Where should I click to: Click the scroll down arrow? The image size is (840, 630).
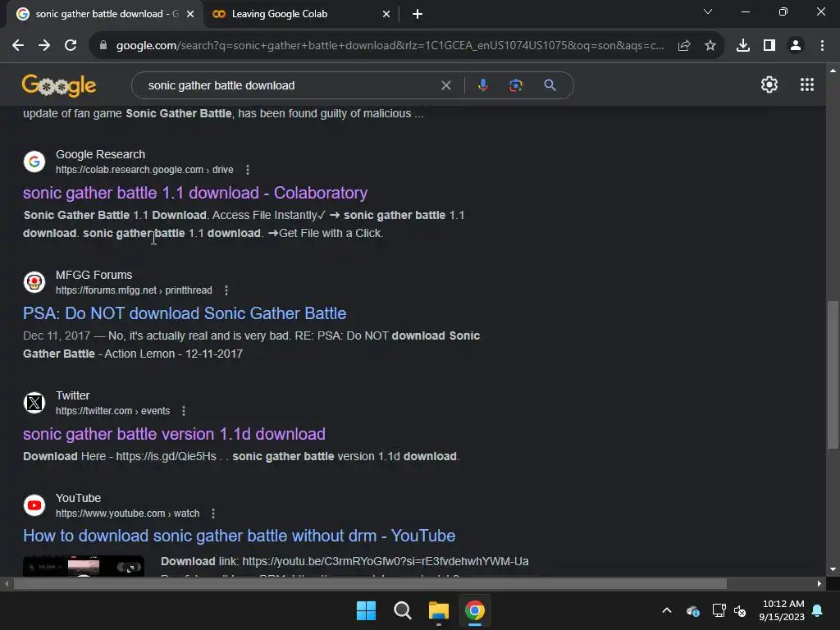point(833,569)
